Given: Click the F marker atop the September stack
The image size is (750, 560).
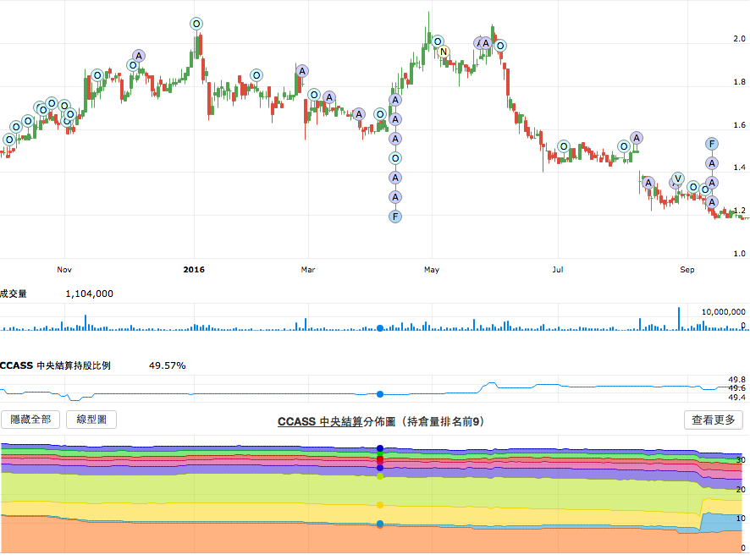Looking at the screenshot, I should [712, 144].
